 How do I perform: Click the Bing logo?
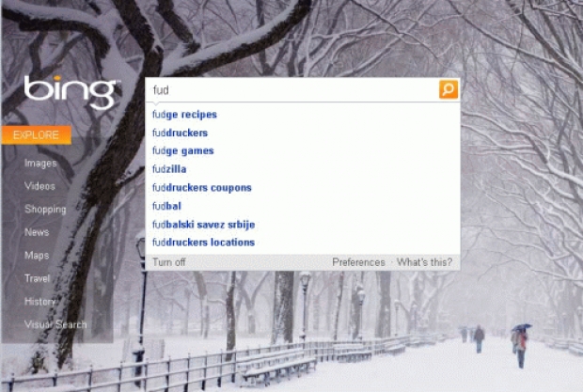(71, 91)
